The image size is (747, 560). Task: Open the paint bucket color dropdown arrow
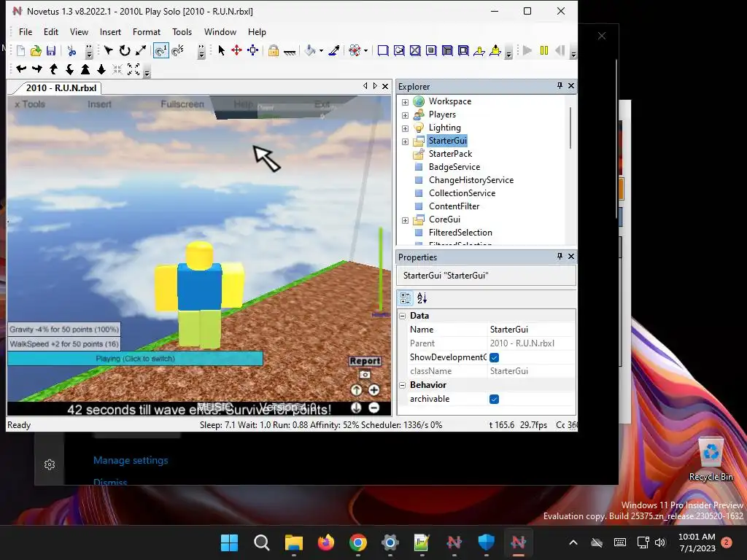point(322,50)
